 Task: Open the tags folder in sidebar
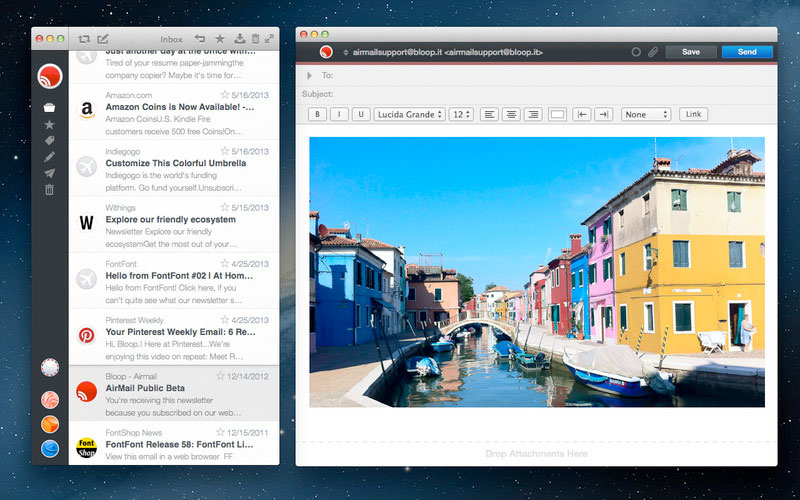pos(49,141)
